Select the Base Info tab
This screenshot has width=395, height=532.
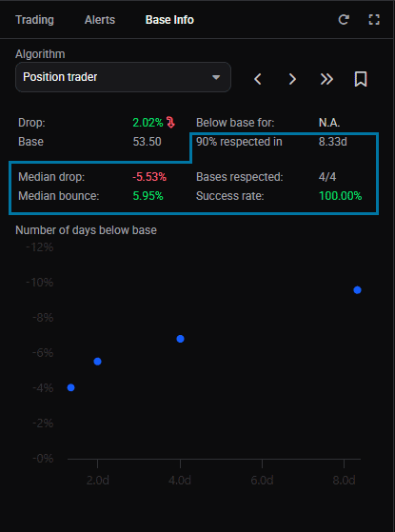click(169, 20)
